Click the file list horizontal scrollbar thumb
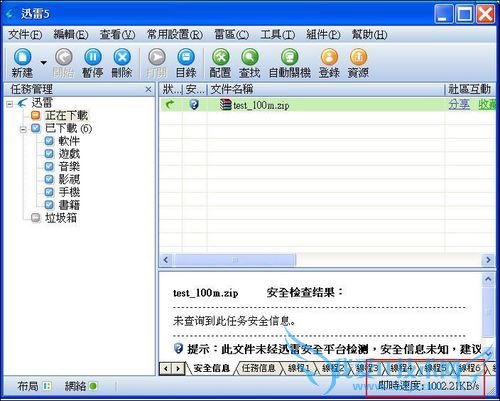 point(235,260)
